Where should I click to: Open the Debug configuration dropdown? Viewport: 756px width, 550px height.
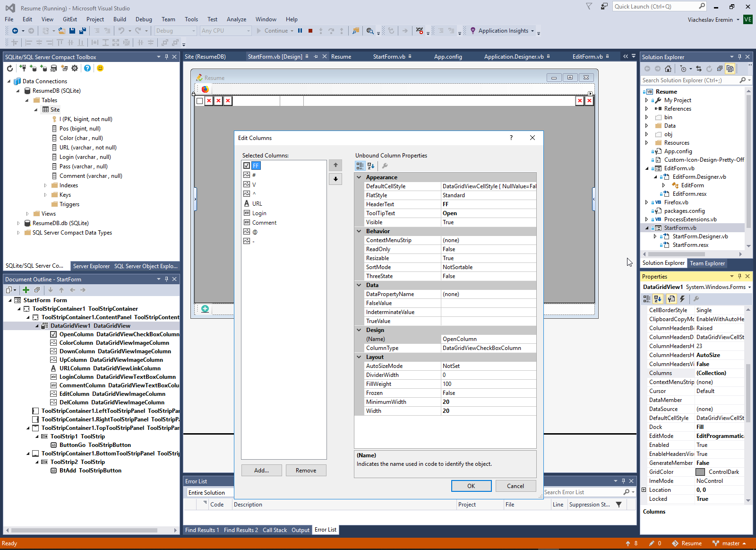coord(175,31)
